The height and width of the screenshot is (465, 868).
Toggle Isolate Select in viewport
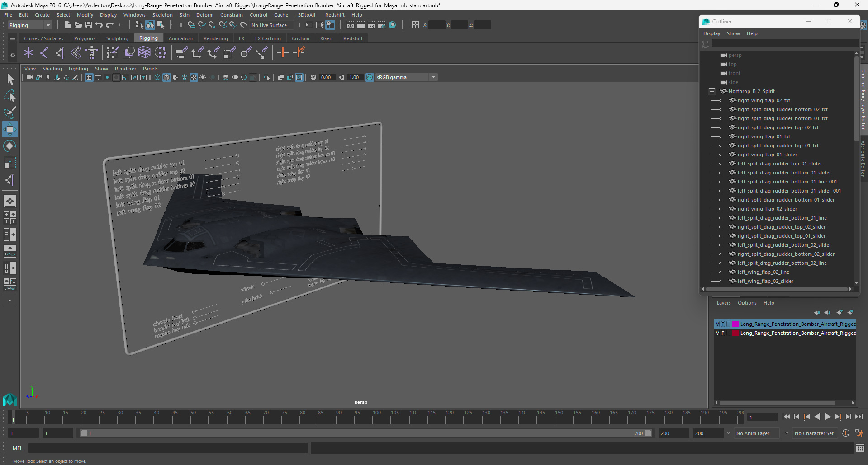coord(267,77)
